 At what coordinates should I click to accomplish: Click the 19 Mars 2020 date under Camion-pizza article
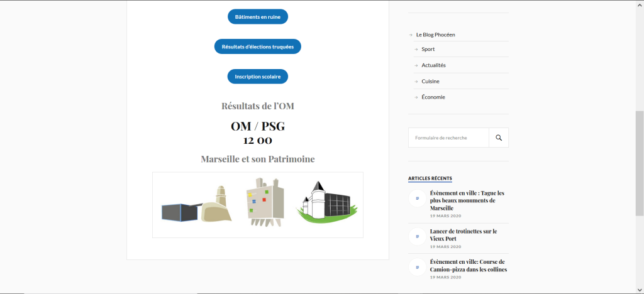click(446, 277)
